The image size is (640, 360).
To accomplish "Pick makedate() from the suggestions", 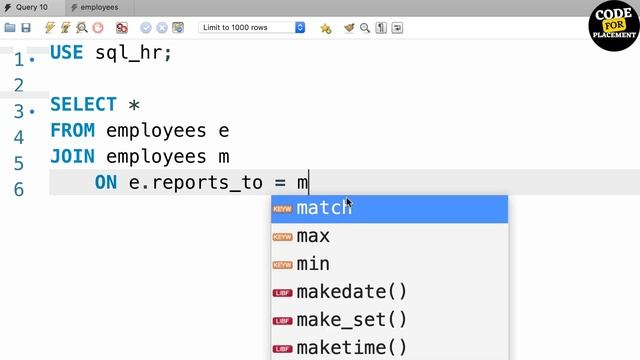I will 389,292.
